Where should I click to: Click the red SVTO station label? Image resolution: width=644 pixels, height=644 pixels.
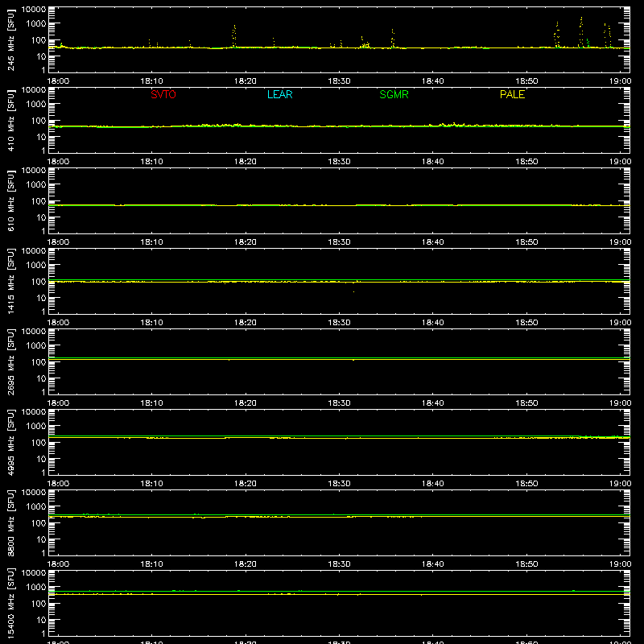point(163,94)
